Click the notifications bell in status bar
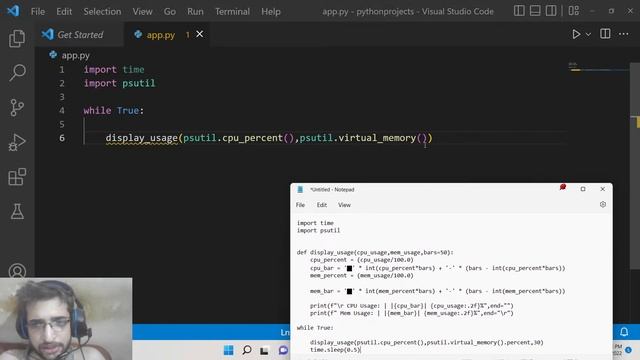Image resolution: width=640 pixels, height=360 pixels. coord(624,332)
